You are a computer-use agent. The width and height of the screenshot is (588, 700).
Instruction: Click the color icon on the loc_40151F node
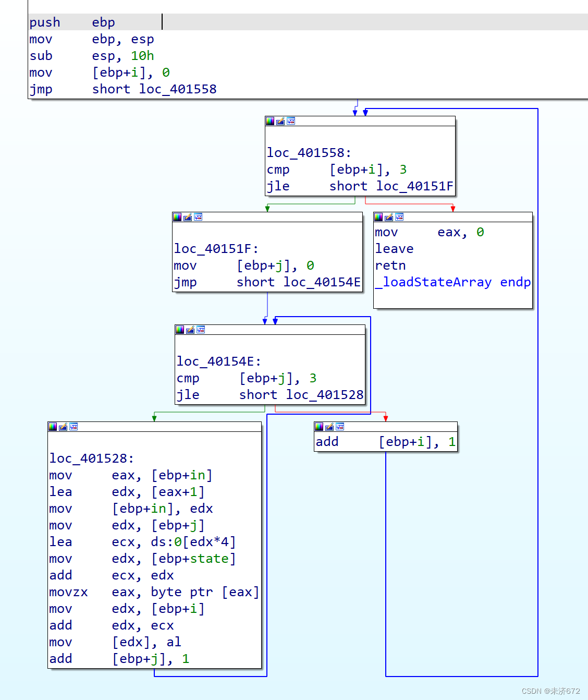(x=177, y=217)
